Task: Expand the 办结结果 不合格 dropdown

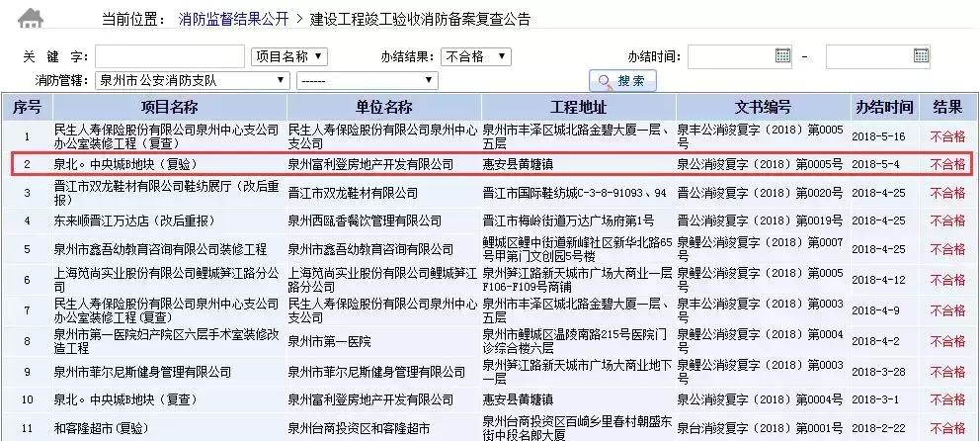Action: [475, 56]
